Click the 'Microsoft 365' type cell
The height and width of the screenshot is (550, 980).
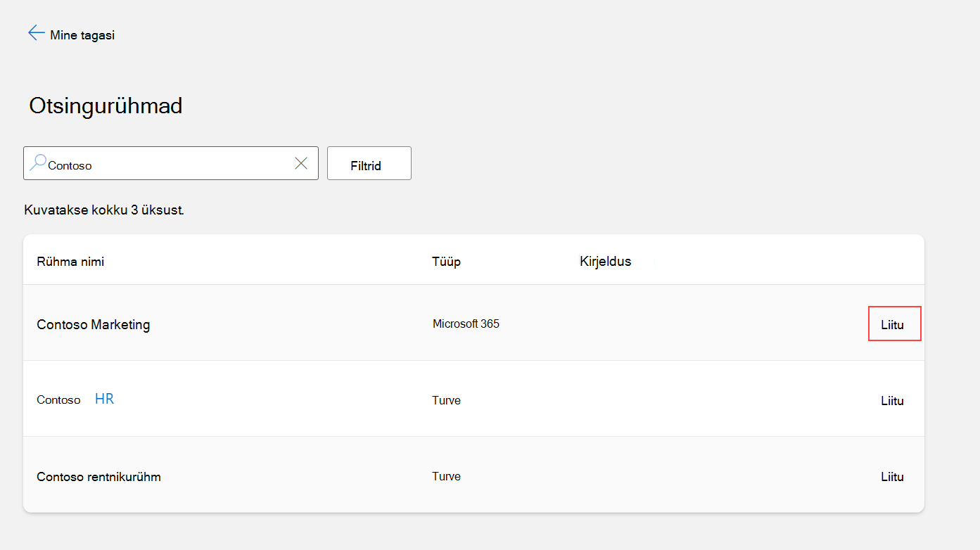[x=466, y=324]
